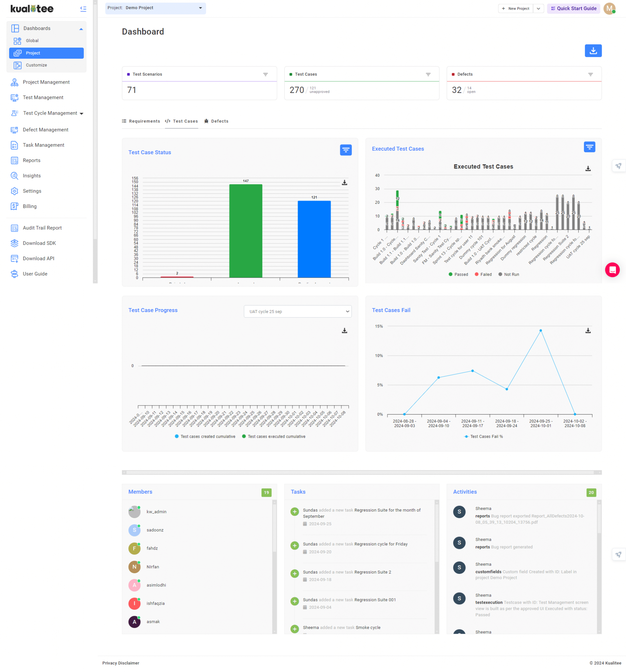Image resolution: width=626 pixels, height=672 pixels.
Task: Open the Quick Start Guide
Action: (x=573, y=8)
